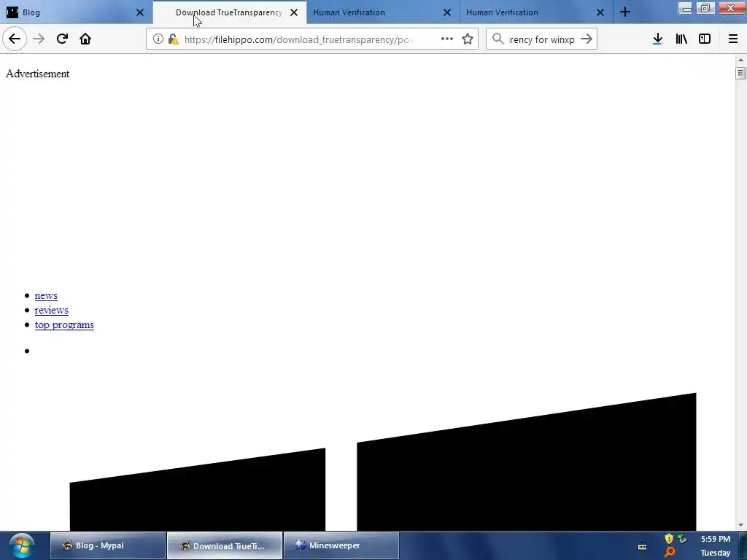Show site information icon in address bar
Viewport: 747px width, 560px height.
[158, 39]
